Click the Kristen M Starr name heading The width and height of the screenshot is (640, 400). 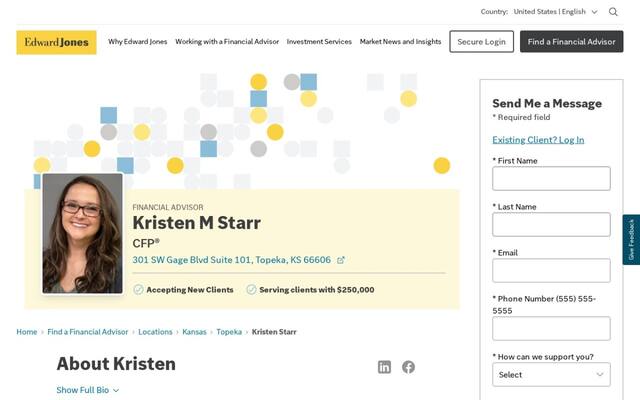(x=196, y=223)
